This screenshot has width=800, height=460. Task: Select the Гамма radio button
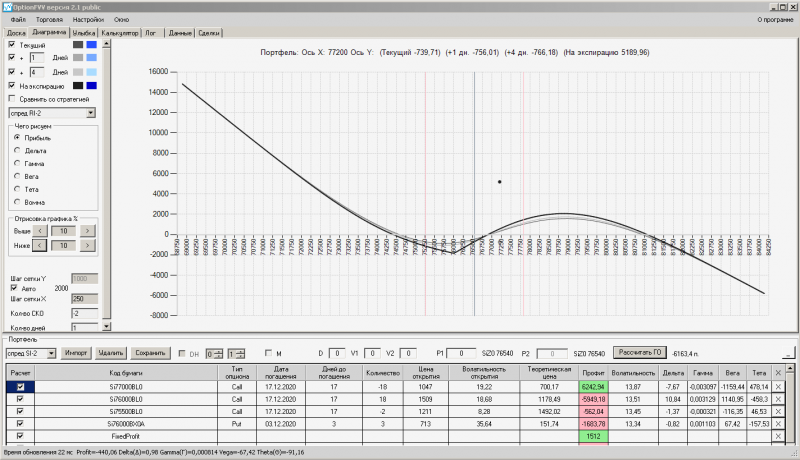pos(17,163)
